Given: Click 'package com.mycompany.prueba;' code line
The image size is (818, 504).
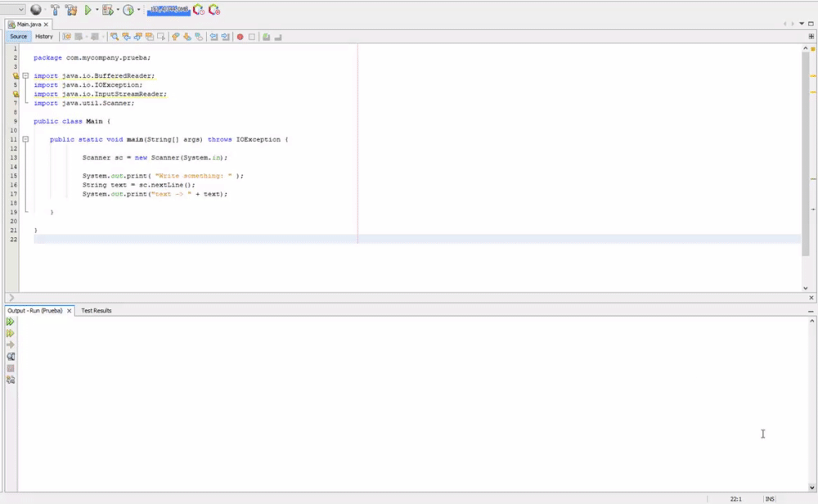Looking at the screenshot, I should click(x=92, y=58).
